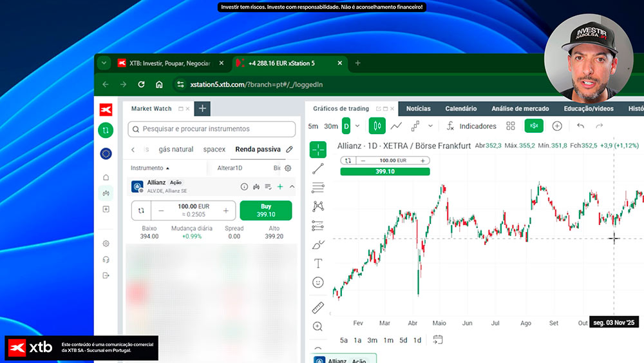
Task: Open the Notícias tab
Action: [x=419, y=108]
